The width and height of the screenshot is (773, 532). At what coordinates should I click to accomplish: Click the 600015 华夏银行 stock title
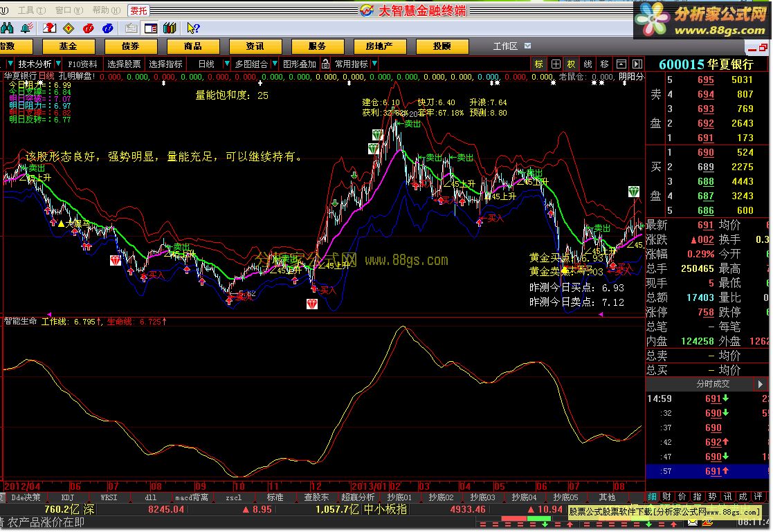706,64
